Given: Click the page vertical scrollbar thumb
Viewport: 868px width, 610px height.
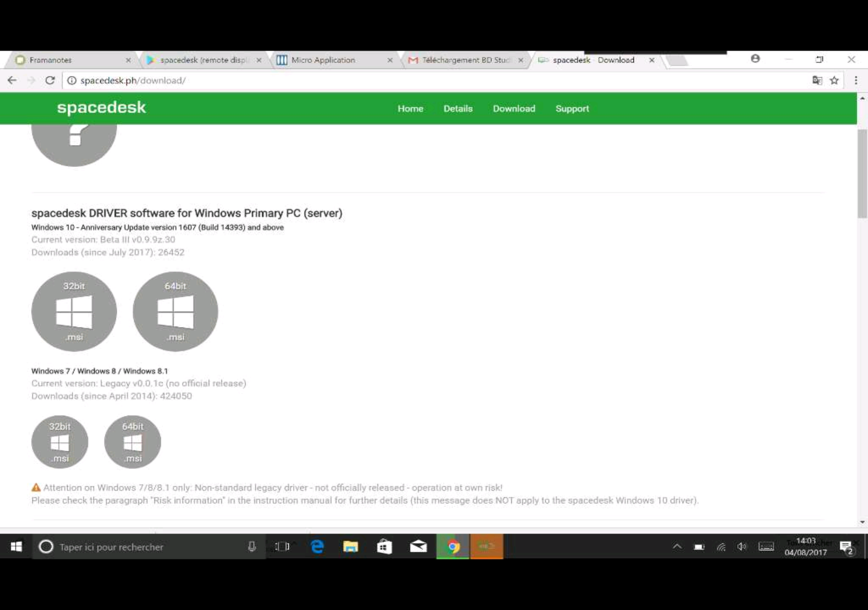Looking at the screenshot, I should point(862,173).
